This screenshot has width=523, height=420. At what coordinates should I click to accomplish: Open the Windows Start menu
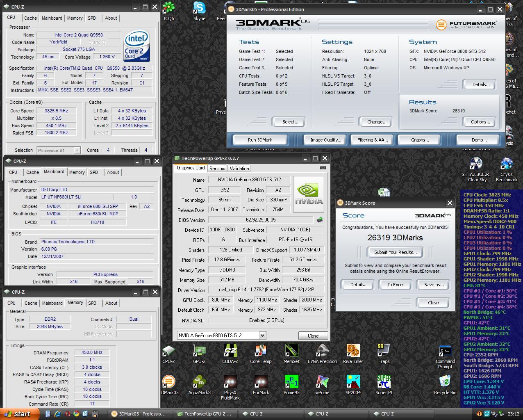pos(20,414)
